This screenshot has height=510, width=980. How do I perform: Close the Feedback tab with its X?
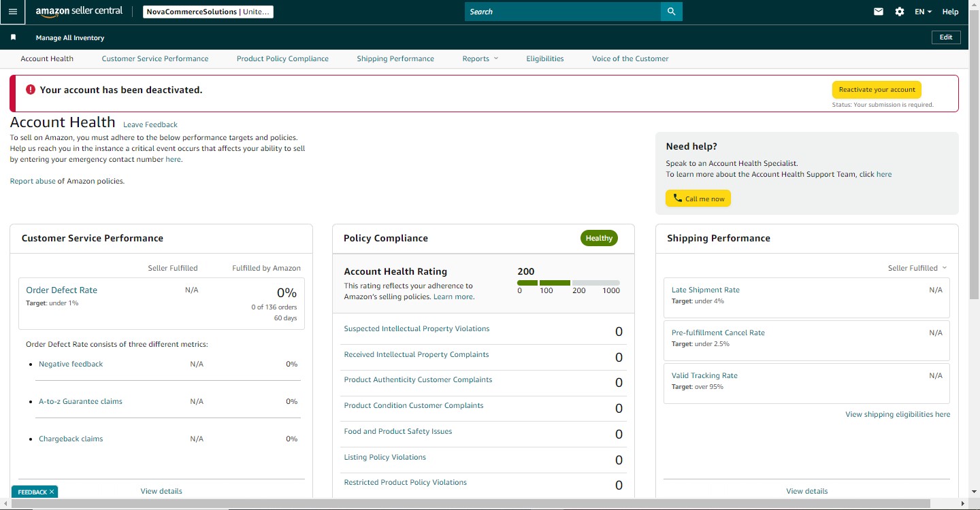pyautogui.click(x=52, y=492)
